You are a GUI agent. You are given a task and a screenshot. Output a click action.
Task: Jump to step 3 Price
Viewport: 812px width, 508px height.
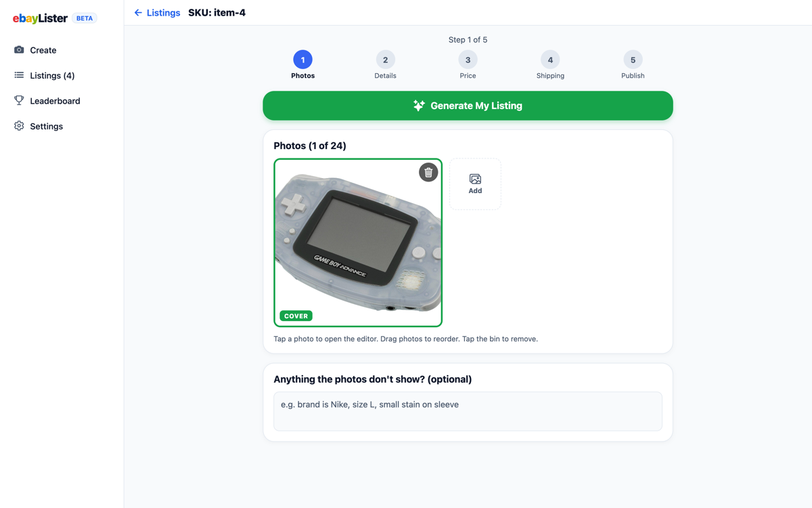468,65
